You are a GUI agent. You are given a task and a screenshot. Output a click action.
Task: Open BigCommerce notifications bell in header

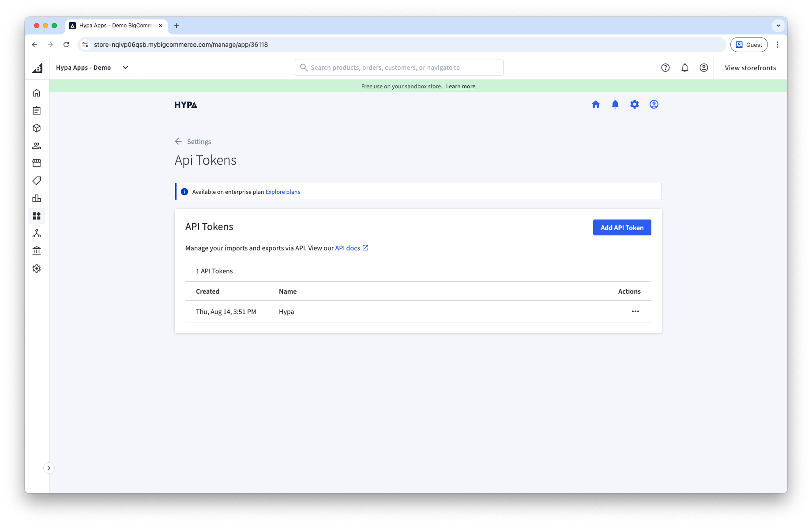[685, 68]
